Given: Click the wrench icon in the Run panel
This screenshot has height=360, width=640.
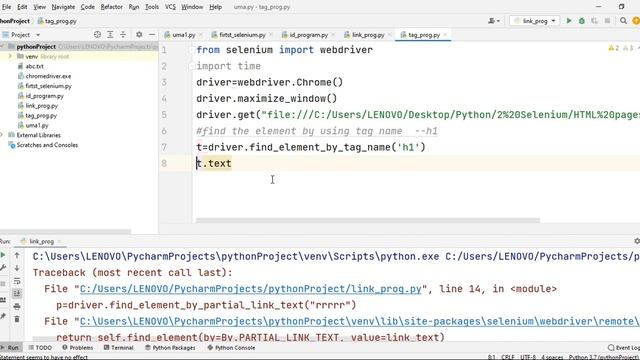Looking at the screenshot, I should (x=3, y=268).
